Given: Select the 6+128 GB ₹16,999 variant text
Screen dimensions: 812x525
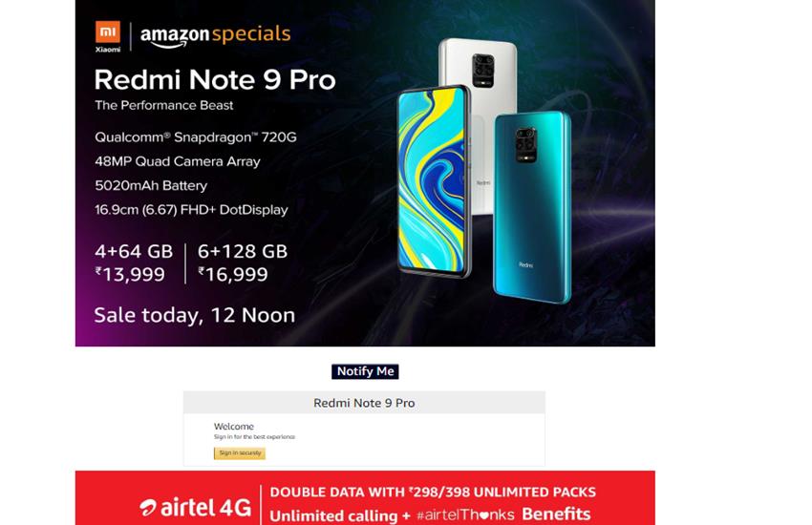Looking at the screenshot, I should point(243,262).
